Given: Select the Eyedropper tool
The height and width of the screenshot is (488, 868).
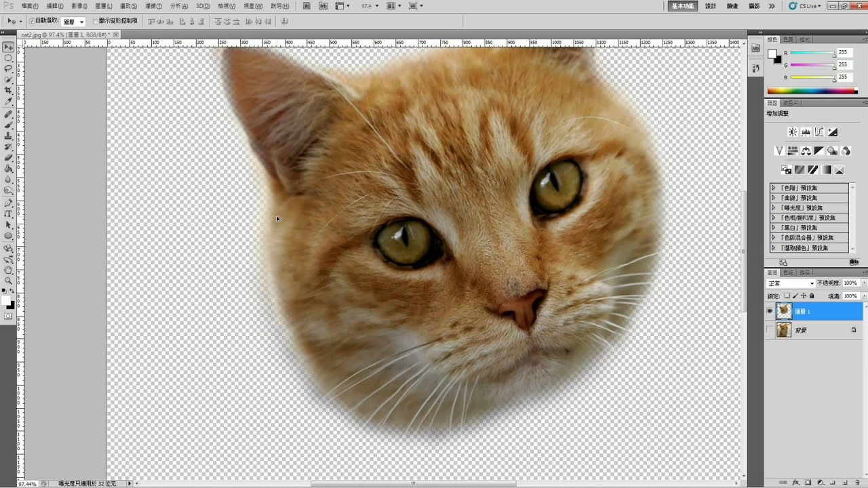Looking at the screenshot, I should [x=8, y=102].
